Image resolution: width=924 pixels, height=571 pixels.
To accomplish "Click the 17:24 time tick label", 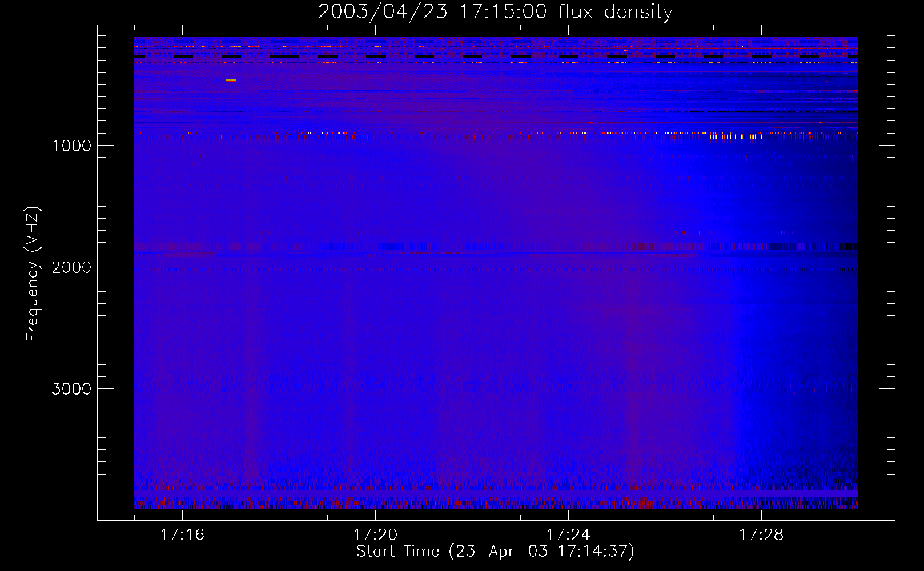I will (568, 535).
